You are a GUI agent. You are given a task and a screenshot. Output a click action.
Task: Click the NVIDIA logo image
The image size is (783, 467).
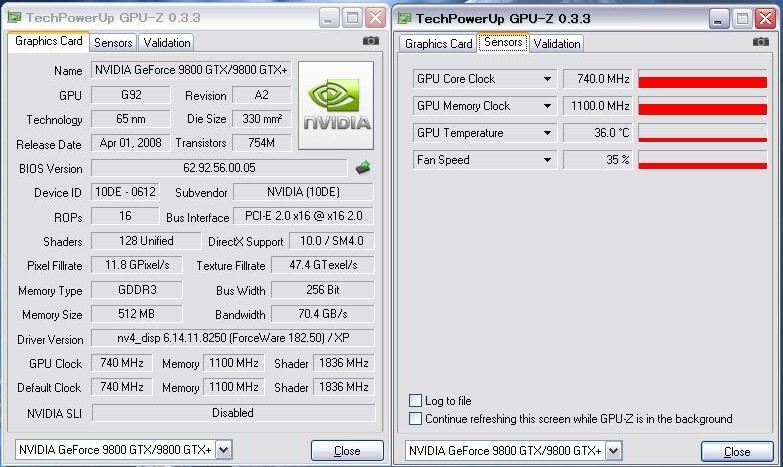click(336, 105)
